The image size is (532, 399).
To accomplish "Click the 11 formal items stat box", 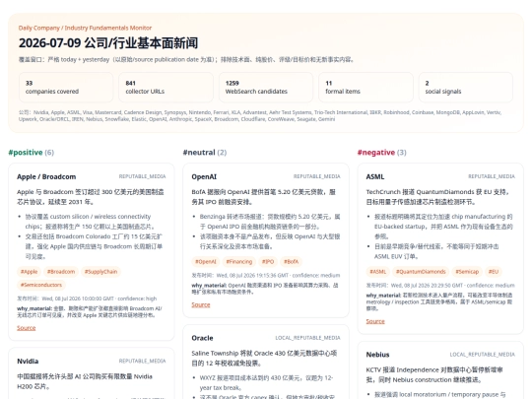I will tap(366, 88).
